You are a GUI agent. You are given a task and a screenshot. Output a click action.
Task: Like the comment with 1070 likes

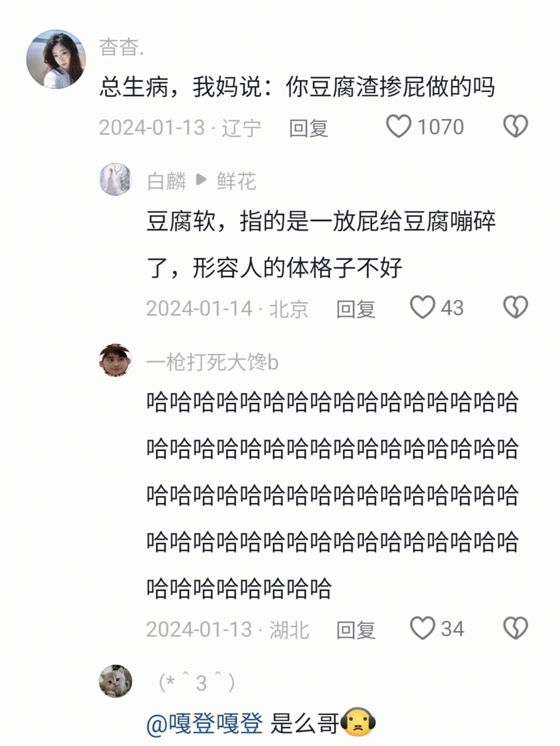pyautogui.click(x=399, y=127)
